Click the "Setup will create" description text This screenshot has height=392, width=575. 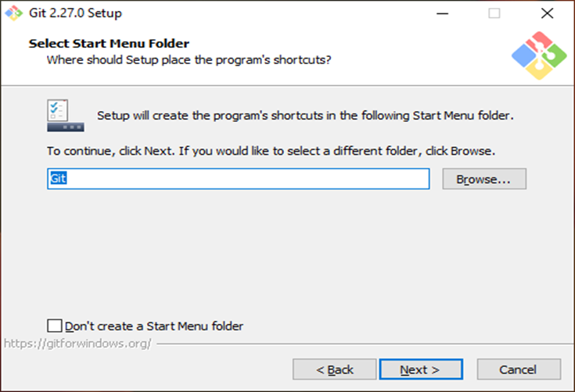(x=304, y=116)
